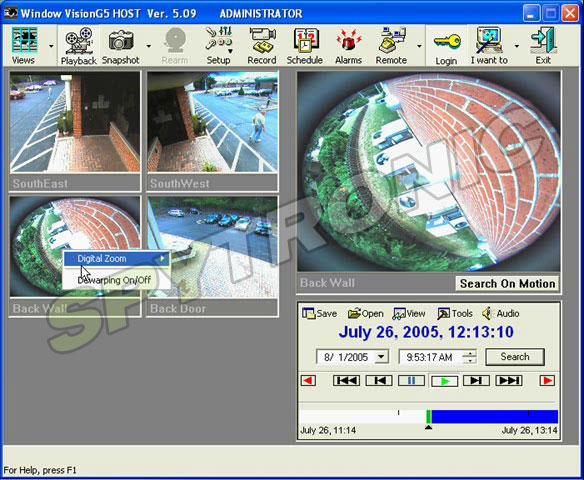Click the blue recorded region of timeline
Image resolution: width=584 pixels, height=480 pixels.
tap(495, 417)
